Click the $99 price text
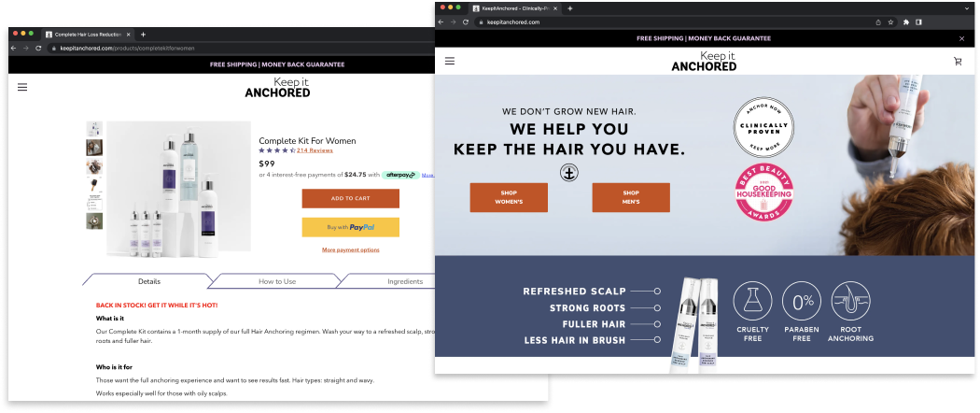Screen dimensions: 980x413 click(267, 164)
